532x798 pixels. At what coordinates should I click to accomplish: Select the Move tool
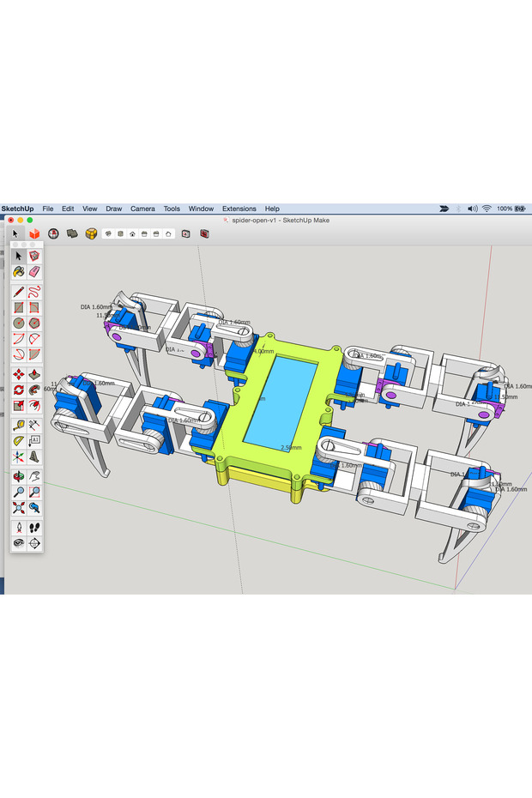pos(19,375)
